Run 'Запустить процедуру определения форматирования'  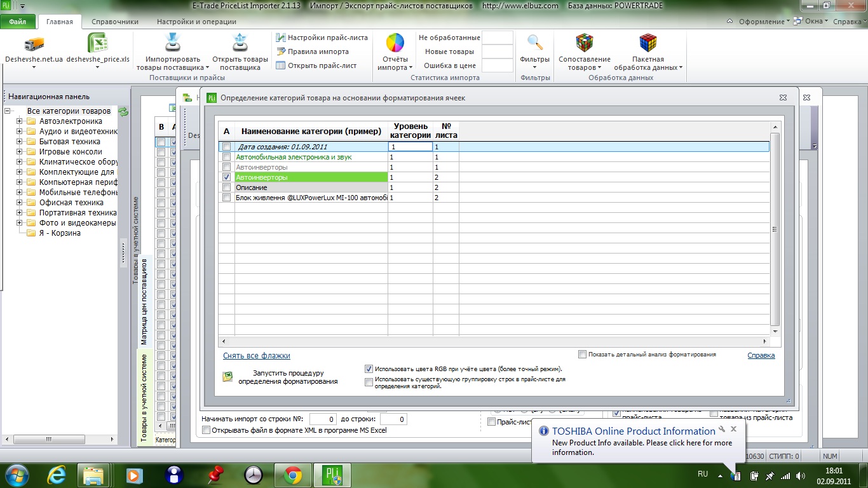pos(288,377)
